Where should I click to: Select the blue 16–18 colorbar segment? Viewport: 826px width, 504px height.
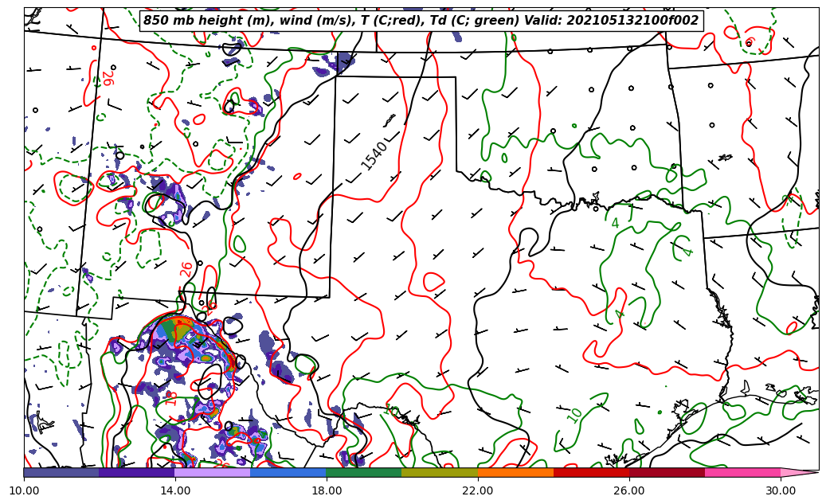(288, 472)
